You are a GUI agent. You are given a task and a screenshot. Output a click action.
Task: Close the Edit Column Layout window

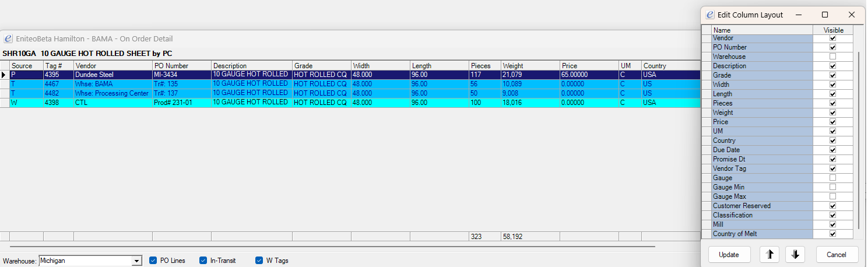pyautogui.click(x=852, y=15)
